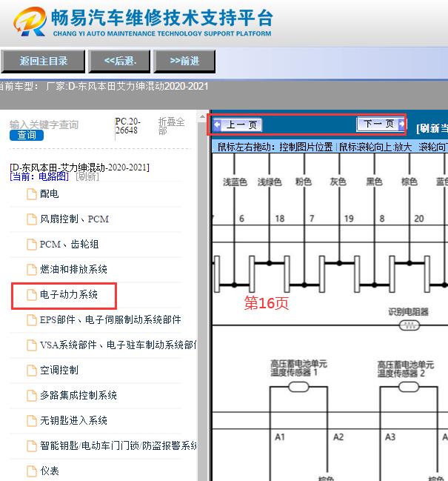The height and width of the screenshot is (481, 448).
Task: Open 多路集成控制系统 entry
Action: pyautogui.click(x=78, y=395)
